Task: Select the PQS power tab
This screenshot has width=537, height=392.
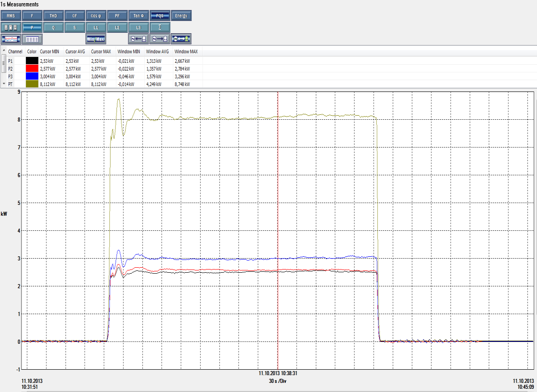Action: pyautogui.click(x=160, y=16)
